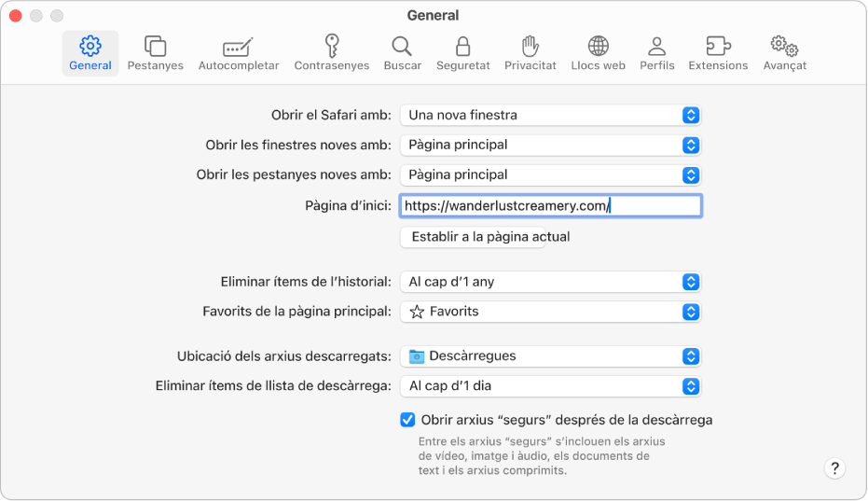Expand "Eliminar ítems de l'historial" dropdown

pos(550,282)
